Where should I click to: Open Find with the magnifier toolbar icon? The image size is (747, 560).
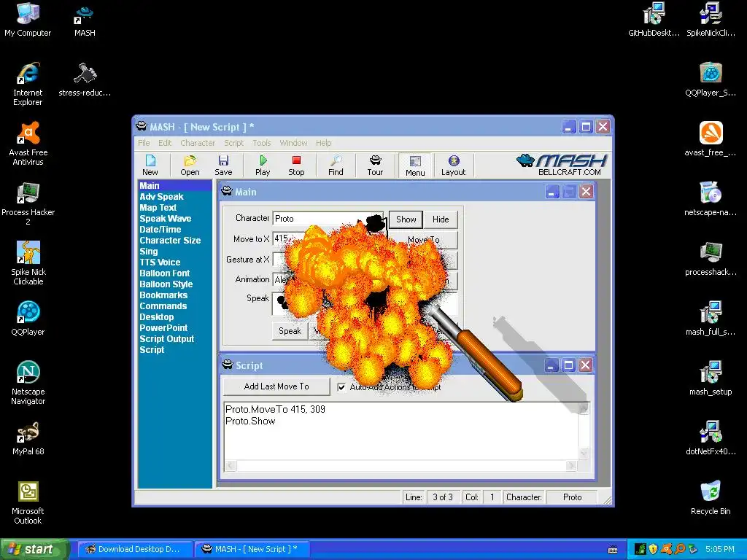(x=336, y=166)
